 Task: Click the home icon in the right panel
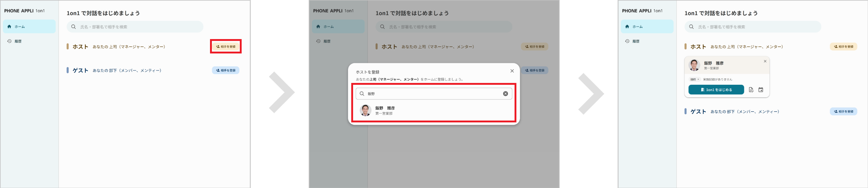pos(627,27)
